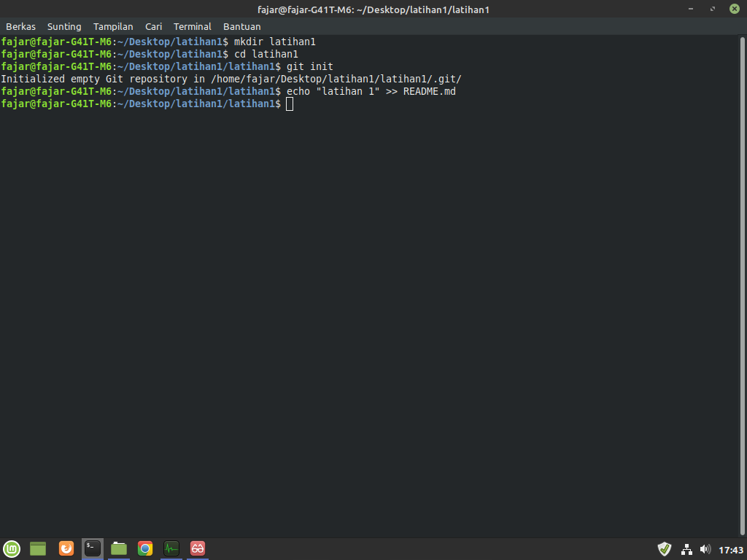This screenshot has height=560, width=747.
Task: Open the Cari menu
Action: tap(153, 27)
